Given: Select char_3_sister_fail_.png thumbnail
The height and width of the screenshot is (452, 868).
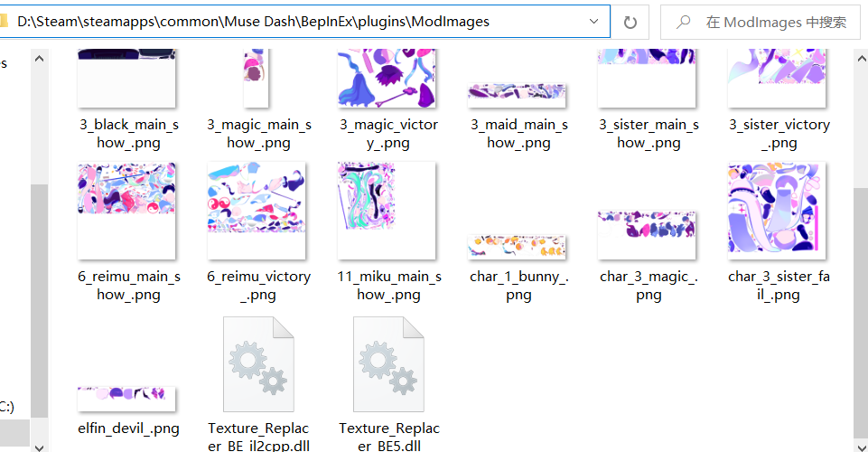Looking at the screenshot, I should (777, 211).
